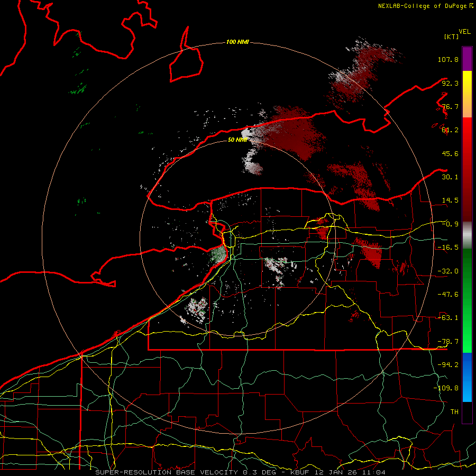476x476 pixels.
Task: Click the 14.5 velocity scale value
Action: point(450,200)
